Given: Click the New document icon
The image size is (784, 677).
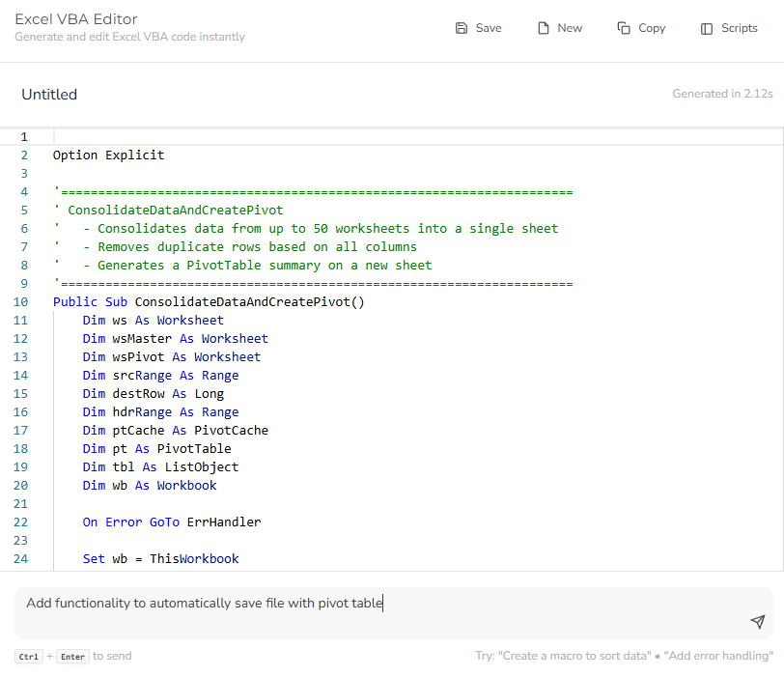Looking at the screenshot, I should pyautogui.click(x=541, y=28).
